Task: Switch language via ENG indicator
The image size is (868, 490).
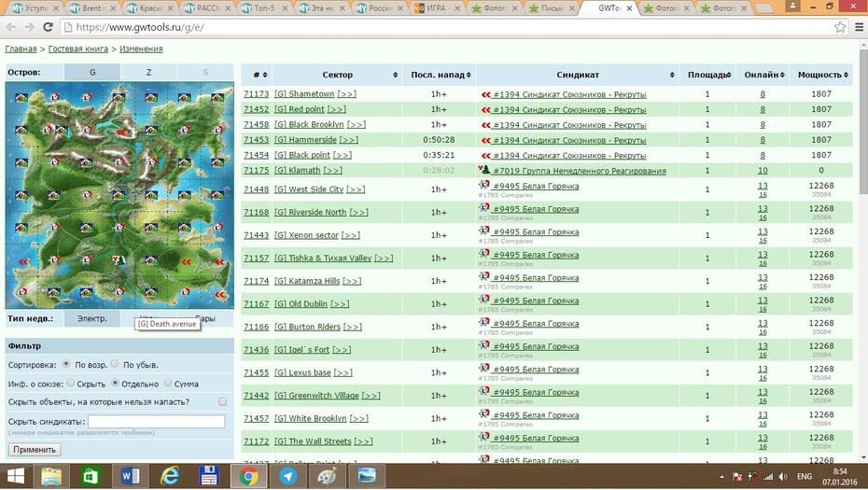Action: tap(805, 476)
